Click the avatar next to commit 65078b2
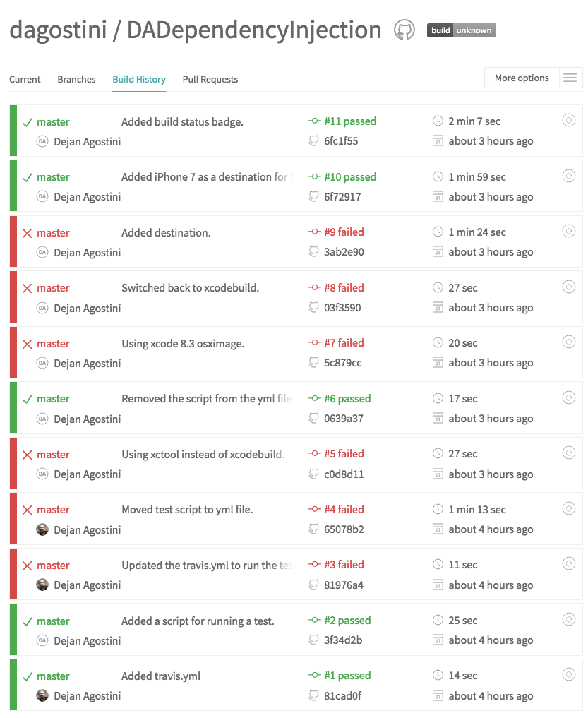Screen dimensions: 588x718 click(x=42, y=529)
